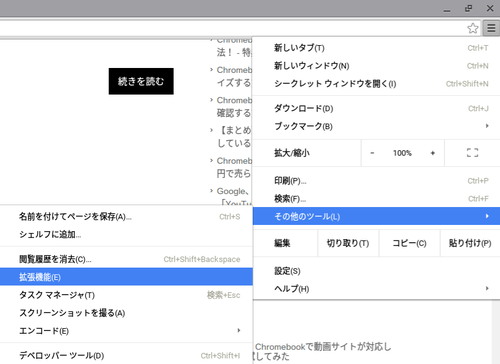
Task: Select 印刷(P) menu item
Action: pyautogui.click(x=376, y=181)
